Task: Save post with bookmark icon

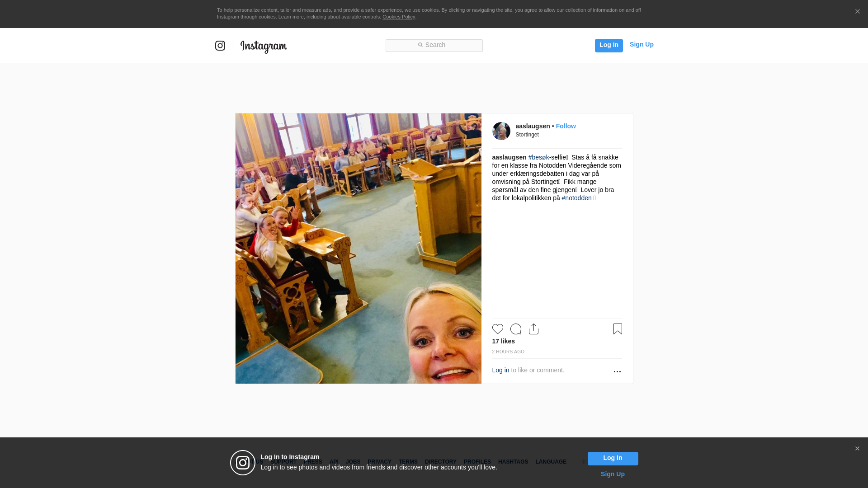Action: coord(618,329)
